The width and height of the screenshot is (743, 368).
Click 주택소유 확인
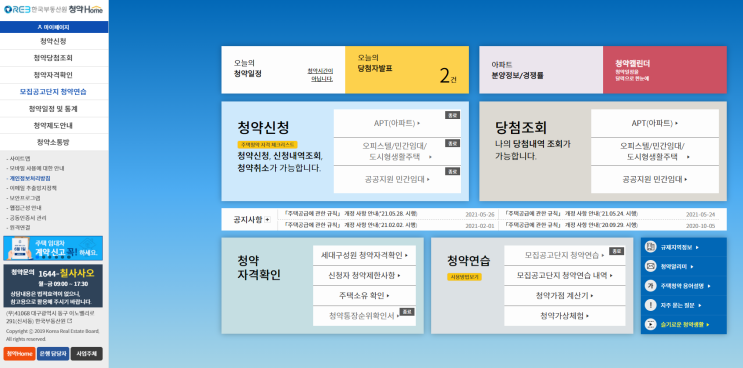tap(364, 296)
